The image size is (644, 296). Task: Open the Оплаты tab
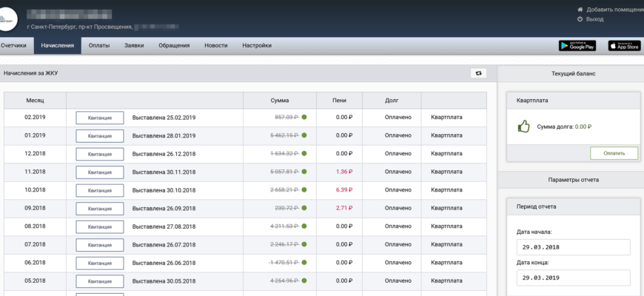[x=99, y=46]
